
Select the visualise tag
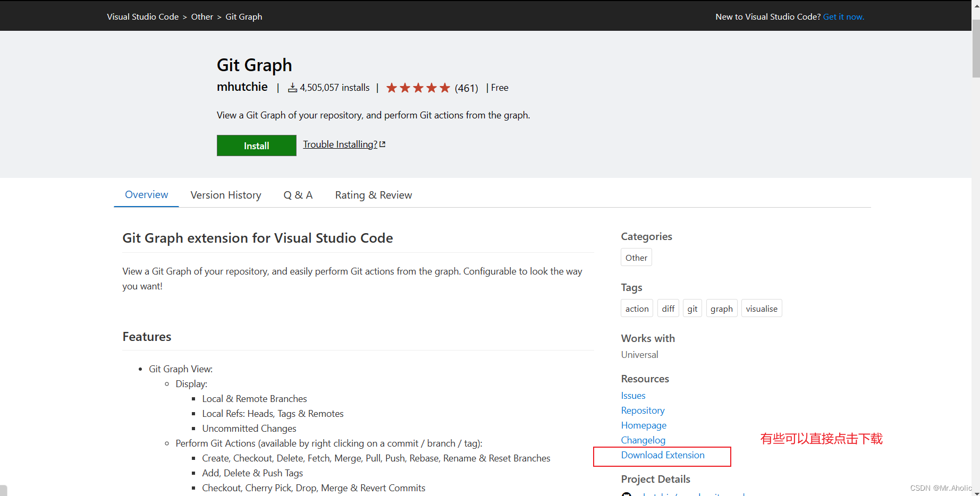(762, 309)
